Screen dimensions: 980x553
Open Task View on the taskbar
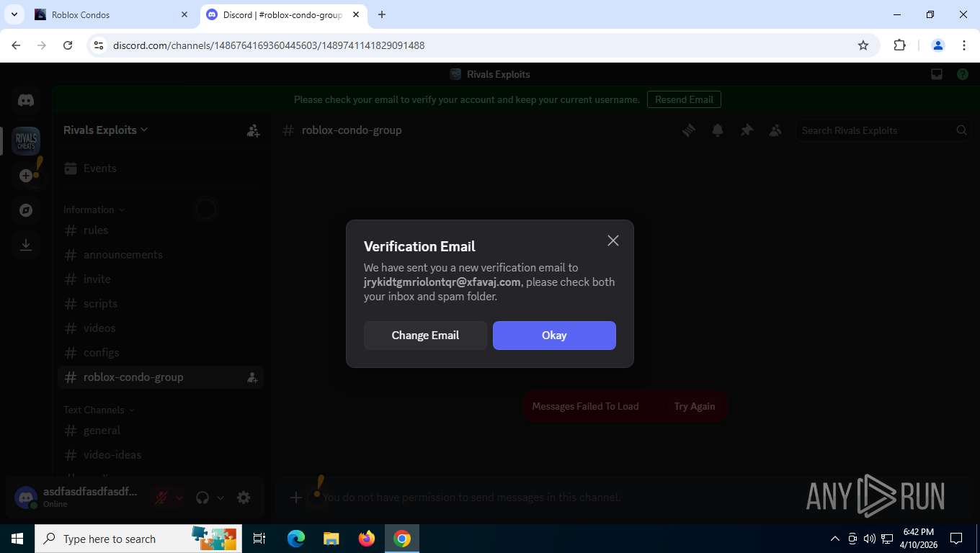tap(259, 539)
